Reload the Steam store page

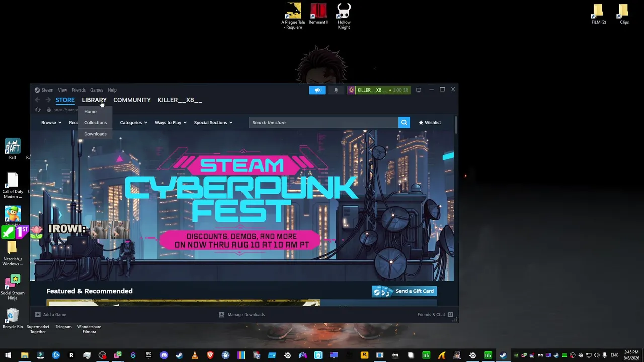[x=38, y=110]
